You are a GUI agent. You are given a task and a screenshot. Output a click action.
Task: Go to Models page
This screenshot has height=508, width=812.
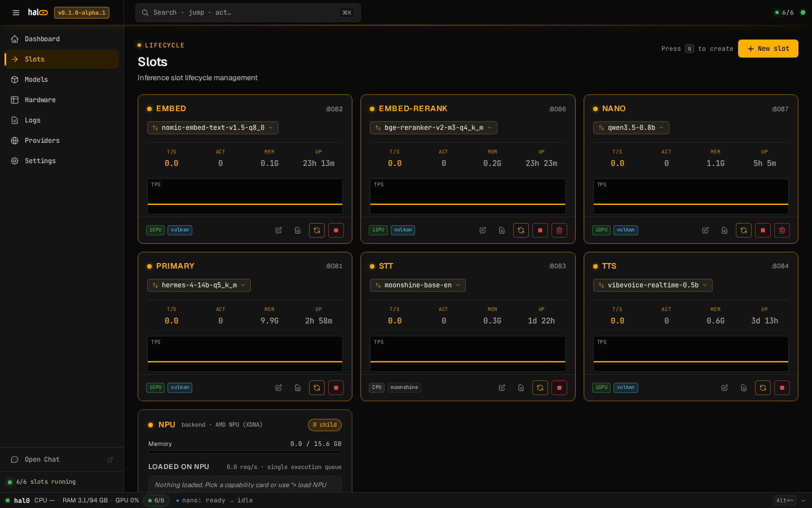(62, 80)
